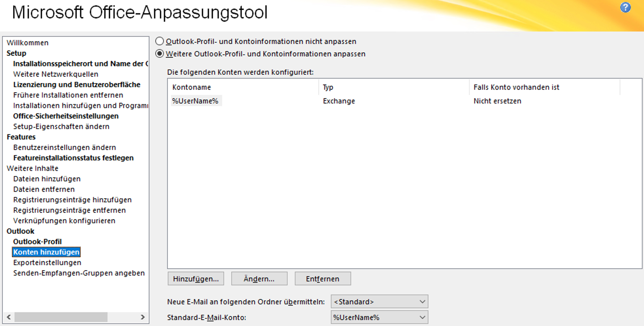Viewport: 644px width, 326px height.
Task: Sort by Kontoname column header
Action: (243, 87)
